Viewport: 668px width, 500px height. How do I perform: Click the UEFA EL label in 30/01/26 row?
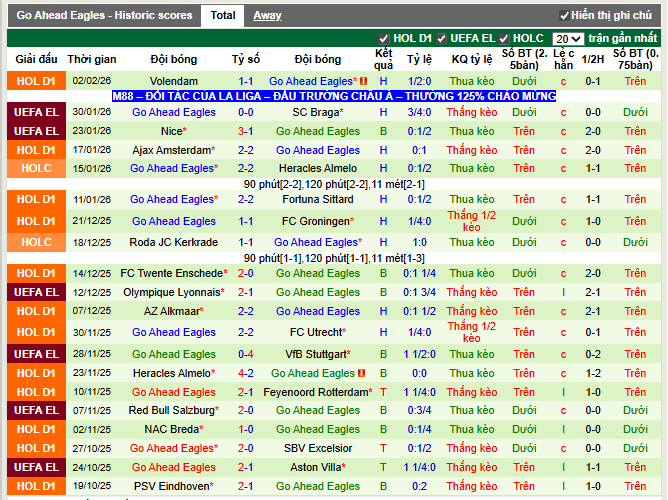point(37,112)
